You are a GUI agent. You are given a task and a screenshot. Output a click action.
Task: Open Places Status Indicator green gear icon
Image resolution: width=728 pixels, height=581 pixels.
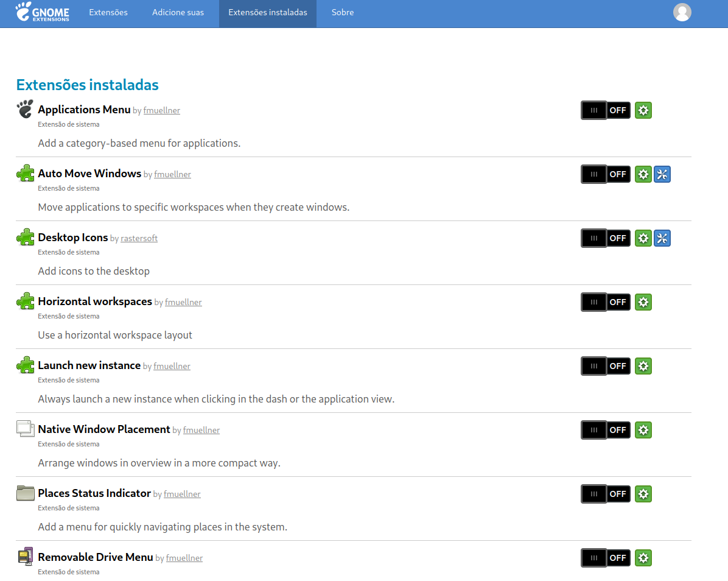pyautogui.click(x=643, y=494)
